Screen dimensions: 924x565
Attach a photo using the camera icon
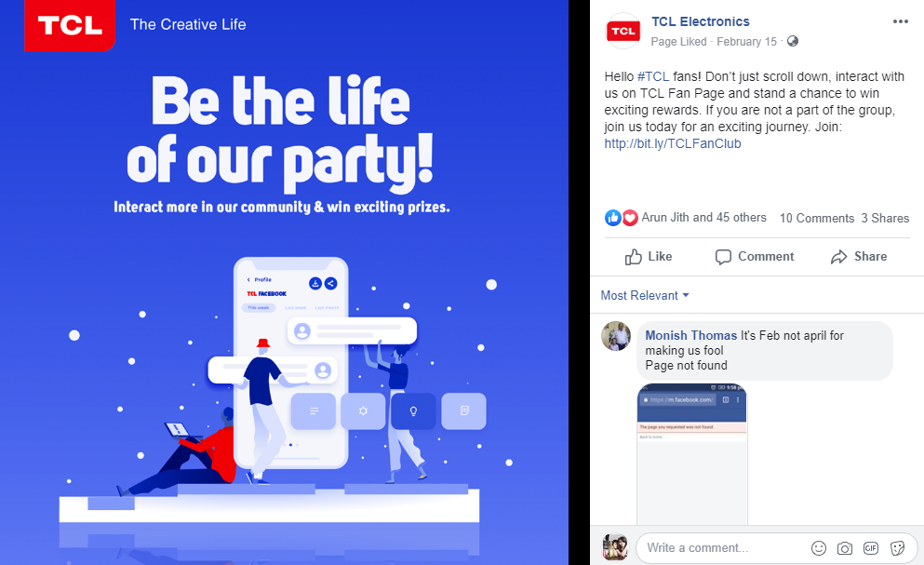845,548
